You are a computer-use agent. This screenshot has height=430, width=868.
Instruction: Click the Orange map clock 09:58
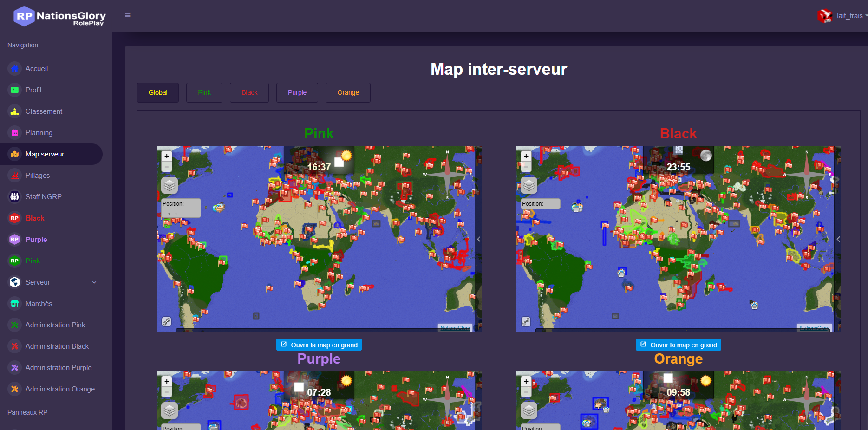click(x=679, y=392)
